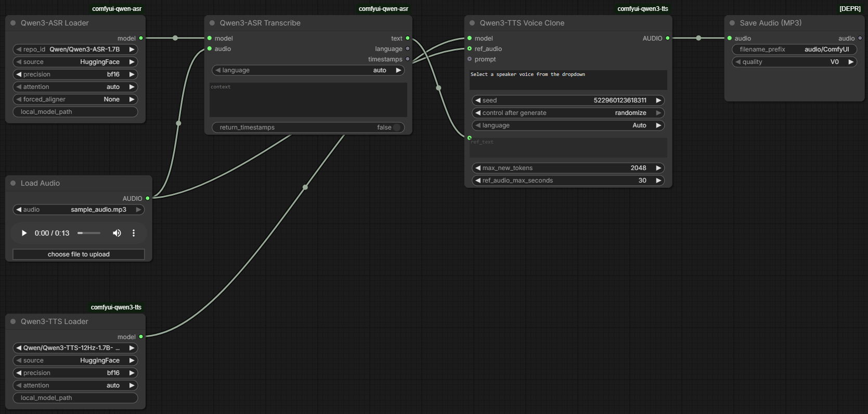
Task: Open the TTS Loader attention dropdown
Action: [x=75, y=385]
